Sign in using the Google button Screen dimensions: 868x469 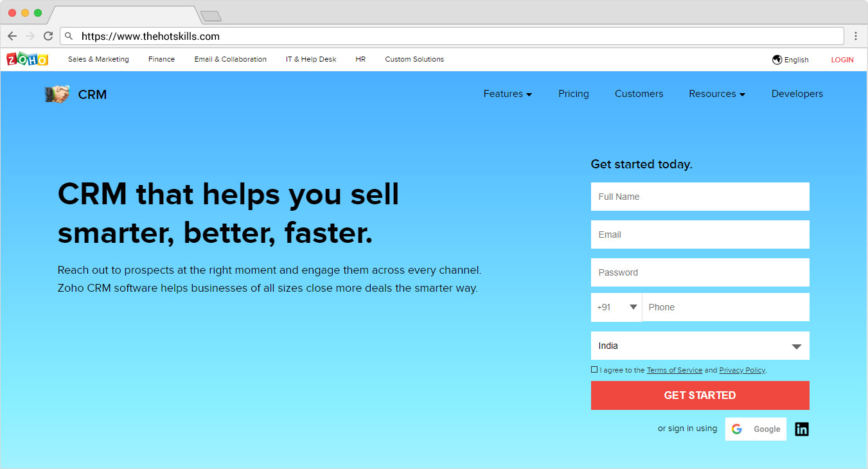(756, 429)
